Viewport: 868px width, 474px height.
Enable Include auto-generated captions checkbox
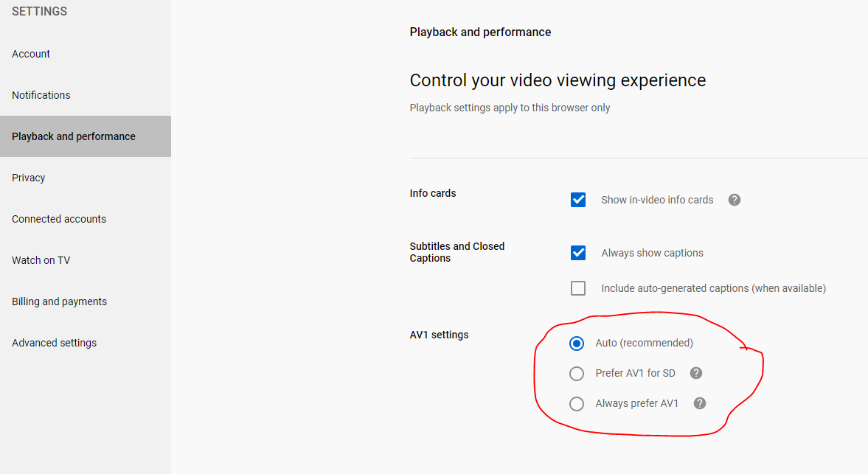pos(578,288)
